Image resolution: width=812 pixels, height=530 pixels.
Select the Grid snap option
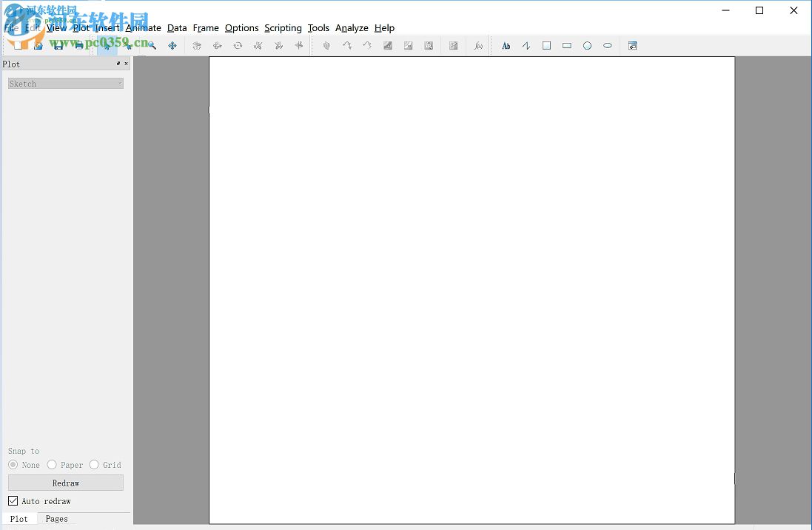94,465
